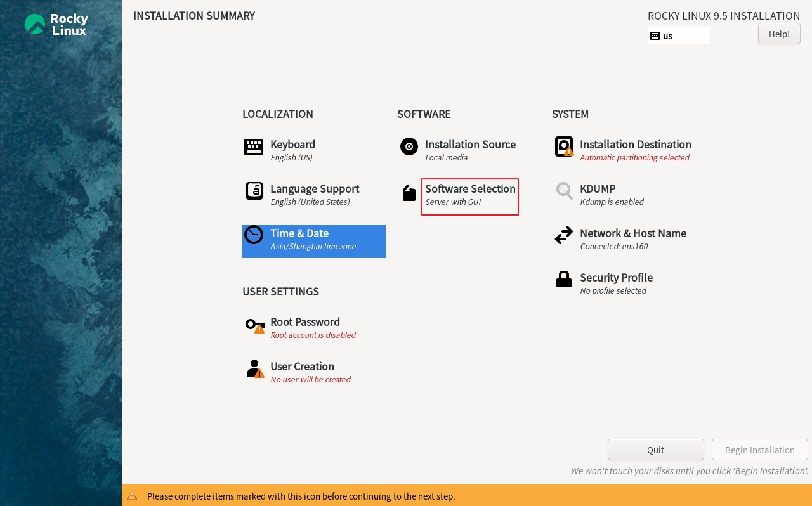Click the warning icon in the bottom bar
Screen dimensions: 812x506
132,496
